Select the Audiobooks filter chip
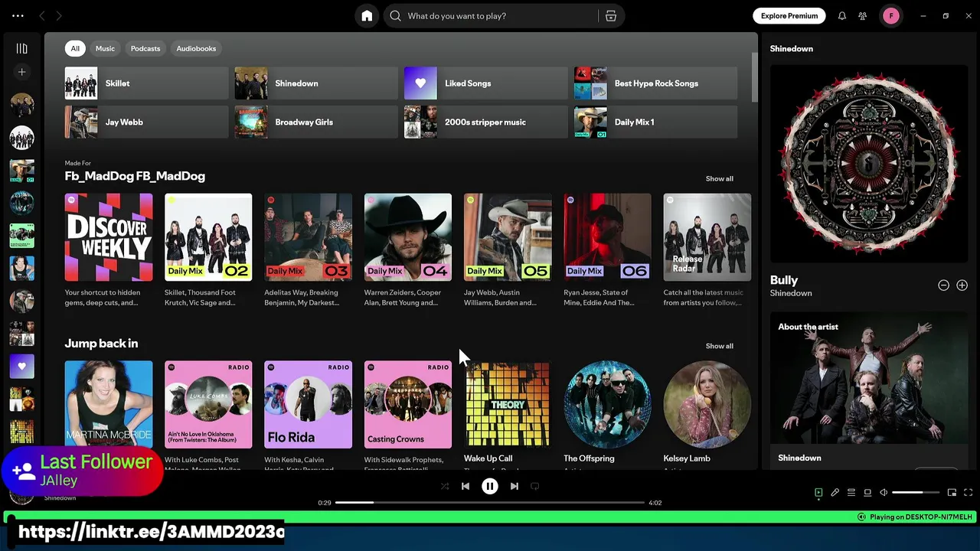This screenshot has width=980, height=551. pyautogui.click(x=196, y=48)
